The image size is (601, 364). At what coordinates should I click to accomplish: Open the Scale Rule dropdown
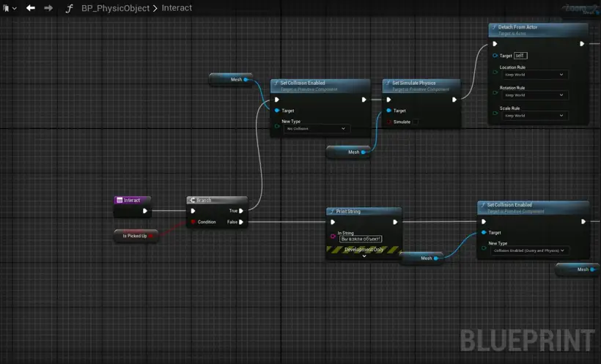tap(534, 116)
